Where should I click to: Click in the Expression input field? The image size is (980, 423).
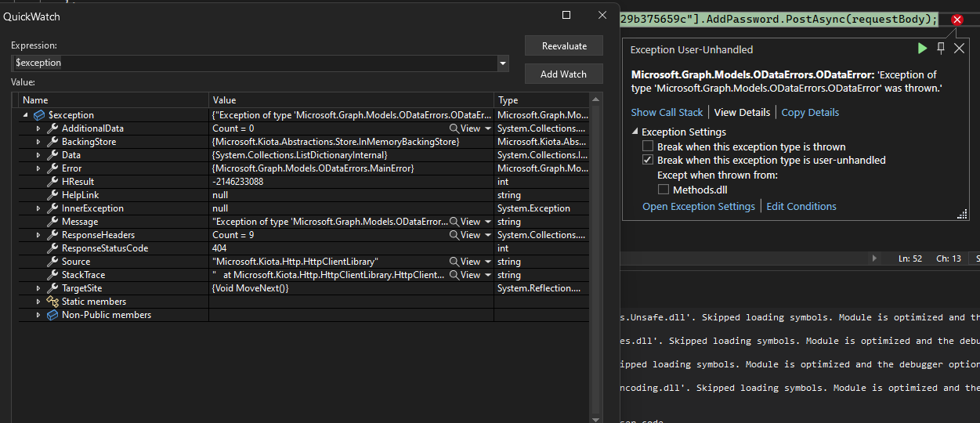pos(251,63)
